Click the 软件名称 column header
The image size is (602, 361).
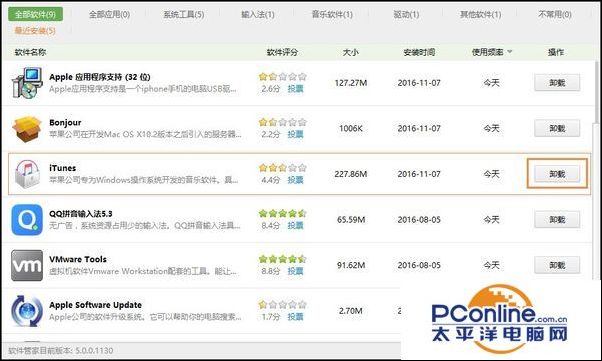(x=30, y=52)
